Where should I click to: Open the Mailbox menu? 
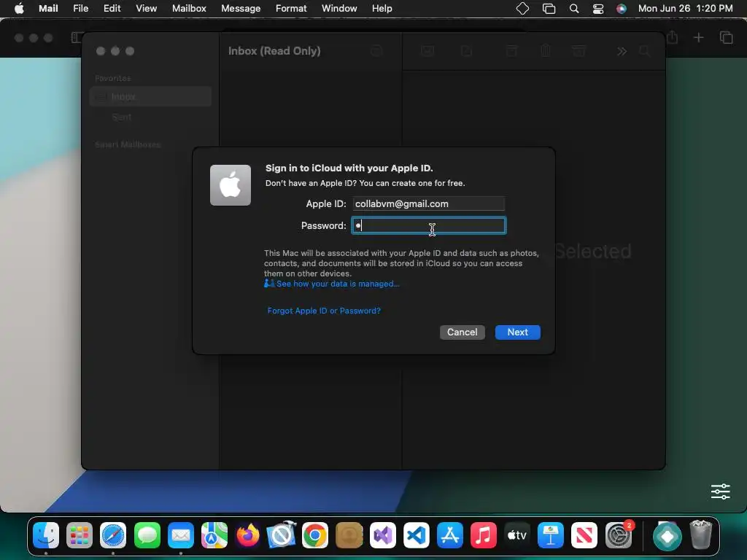click(189, 8)
